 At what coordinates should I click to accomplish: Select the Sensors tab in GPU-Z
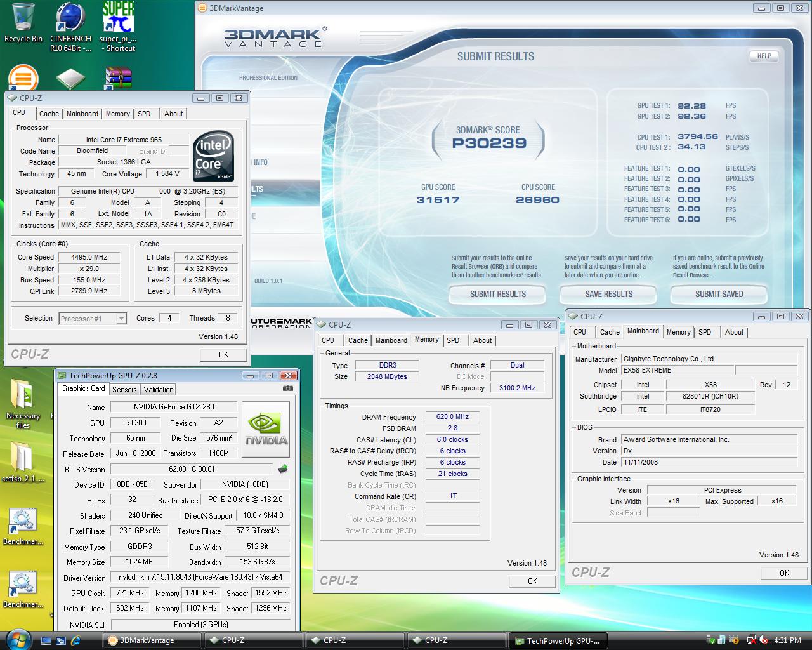pyautogui.click(x=124, y=390)
